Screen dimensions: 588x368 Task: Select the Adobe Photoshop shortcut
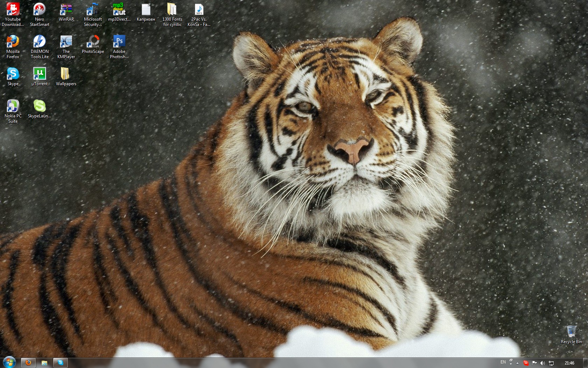point(119,47)
